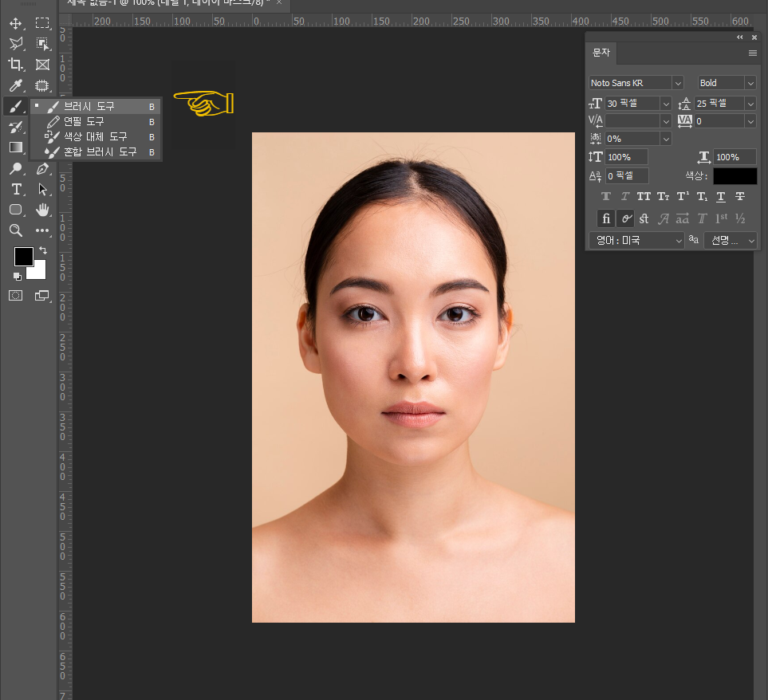Select the Rounded Rectangle shape tool

pyautogui.click(x=16, y=210)
